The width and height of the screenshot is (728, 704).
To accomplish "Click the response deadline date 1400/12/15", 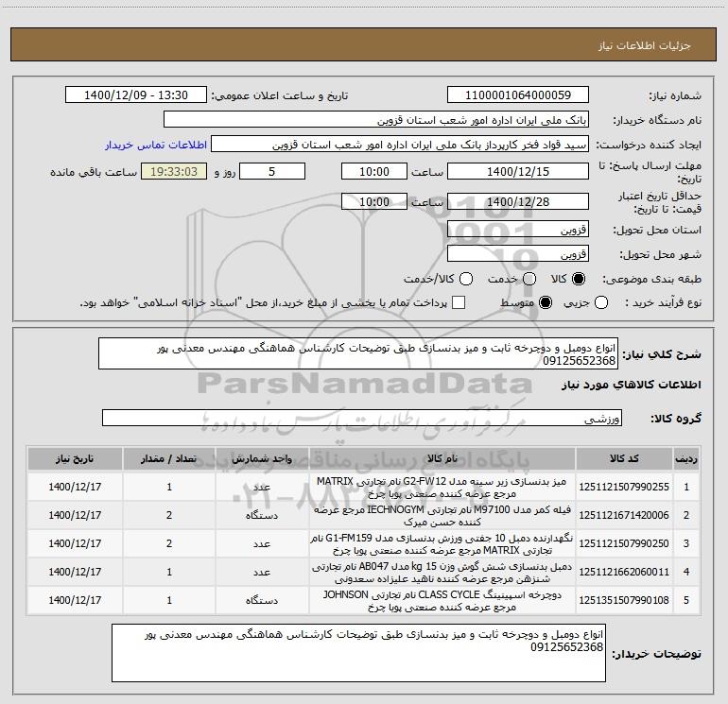I will tap(518, 171).
